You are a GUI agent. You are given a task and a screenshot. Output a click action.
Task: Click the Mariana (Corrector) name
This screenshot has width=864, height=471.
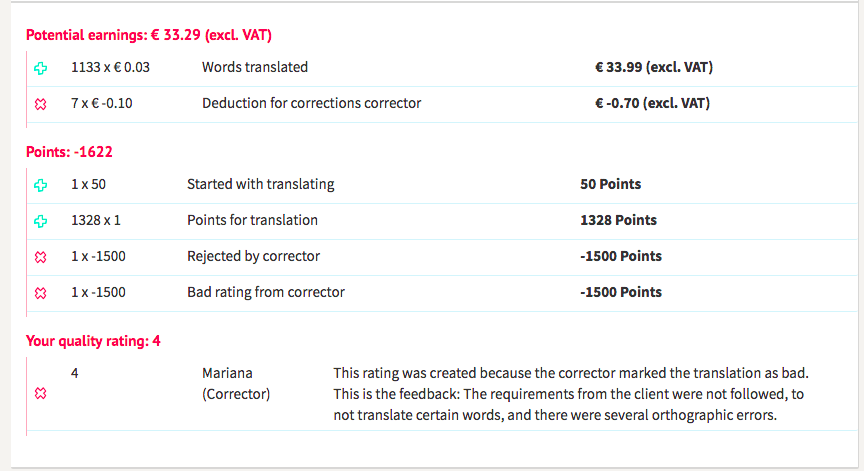pyautogui.click(x=236, y=383)
